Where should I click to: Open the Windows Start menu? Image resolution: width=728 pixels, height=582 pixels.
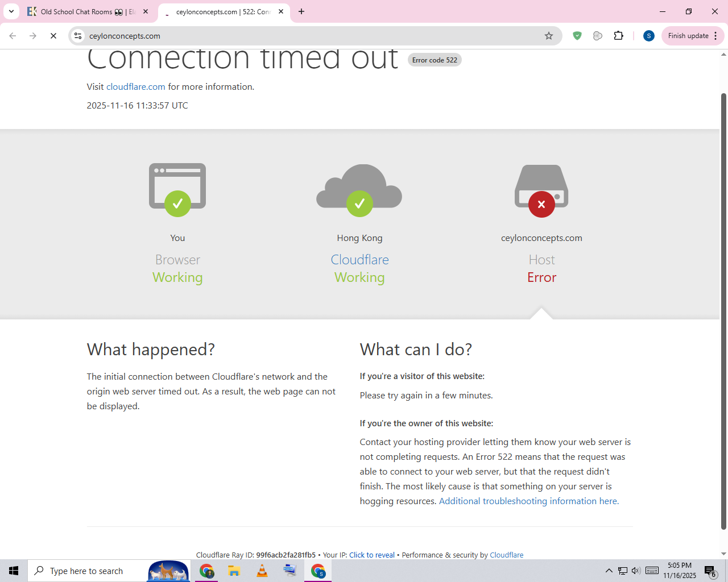(x=14, y=571)
